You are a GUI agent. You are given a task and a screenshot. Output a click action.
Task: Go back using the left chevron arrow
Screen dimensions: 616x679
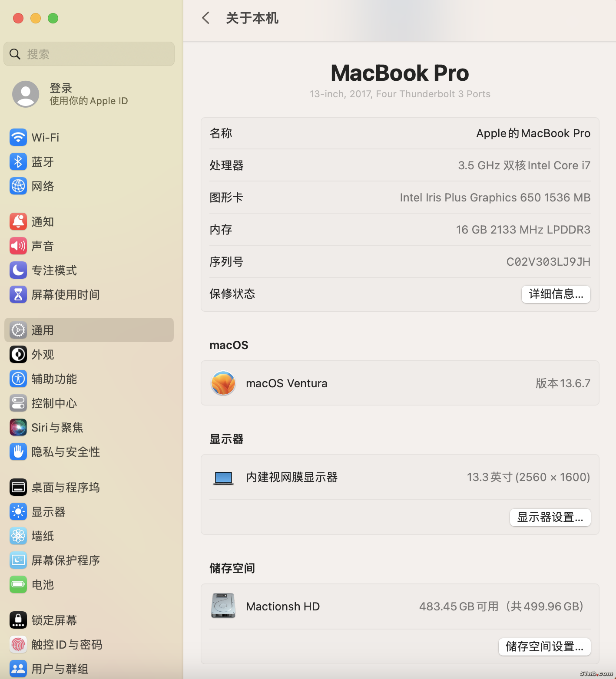[206, 18]
